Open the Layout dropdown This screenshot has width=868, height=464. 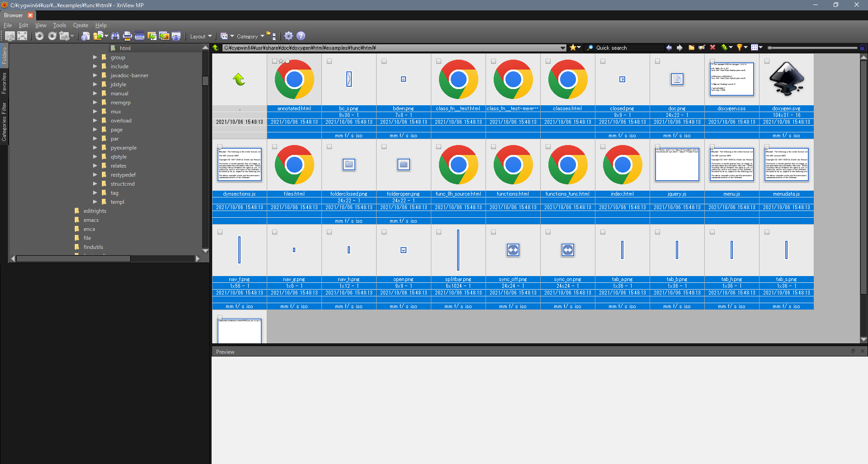201,37
